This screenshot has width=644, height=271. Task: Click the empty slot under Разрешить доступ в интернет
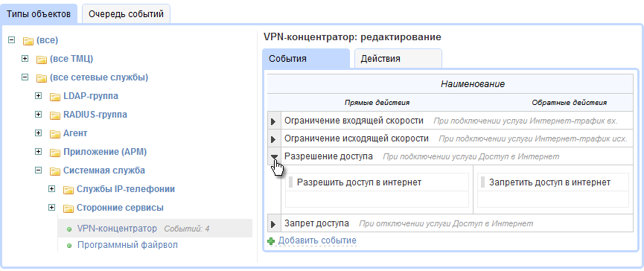pos(377,200)
